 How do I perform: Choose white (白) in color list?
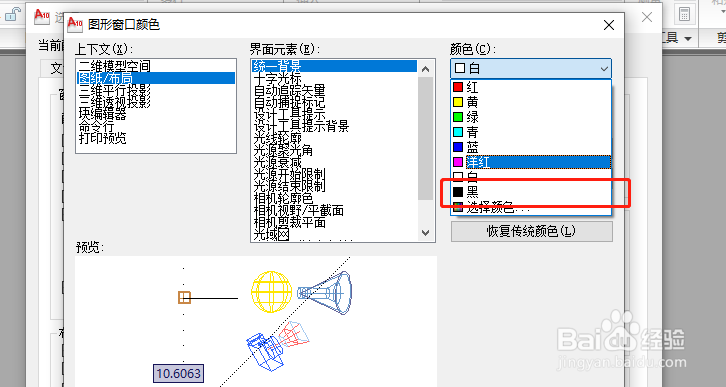point(531,177)
